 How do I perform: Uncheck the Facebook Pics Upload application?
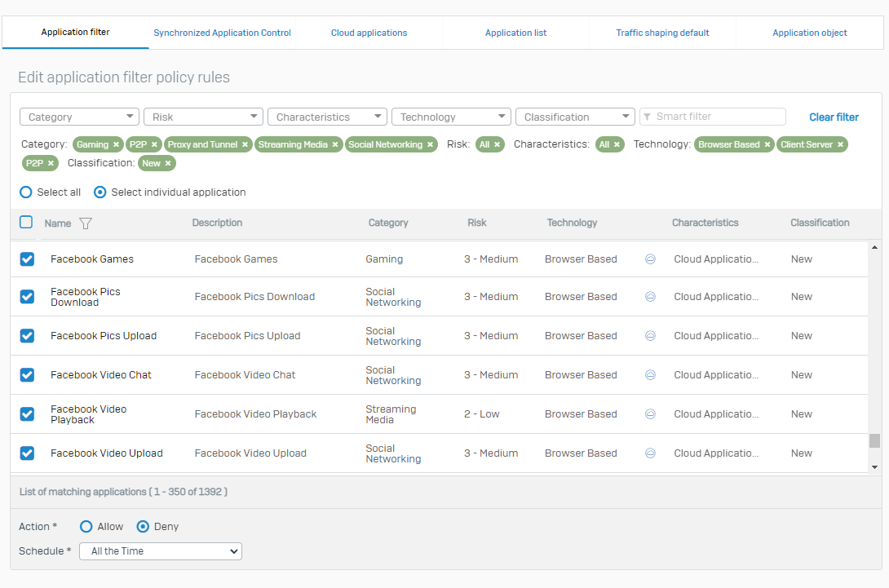[x=27, y=336]
